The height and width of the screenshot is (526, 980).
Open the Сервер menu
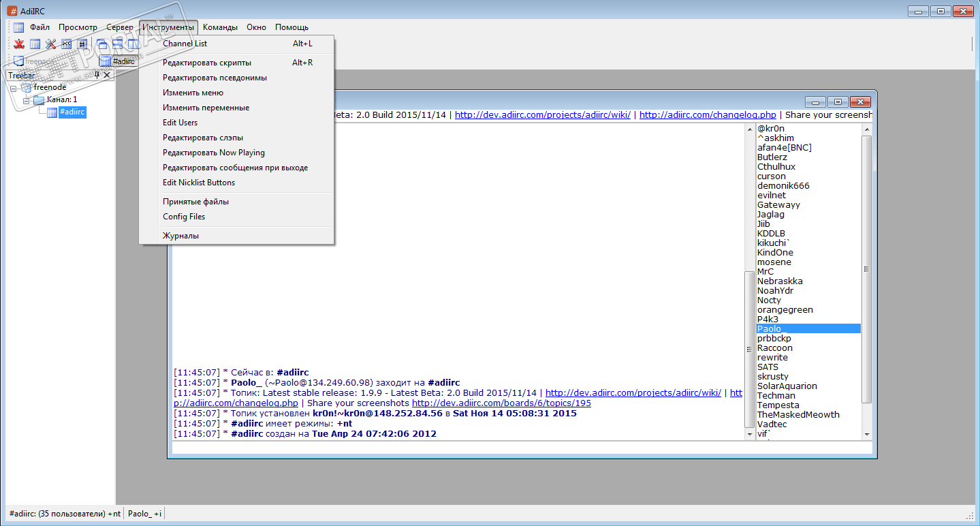120,27
